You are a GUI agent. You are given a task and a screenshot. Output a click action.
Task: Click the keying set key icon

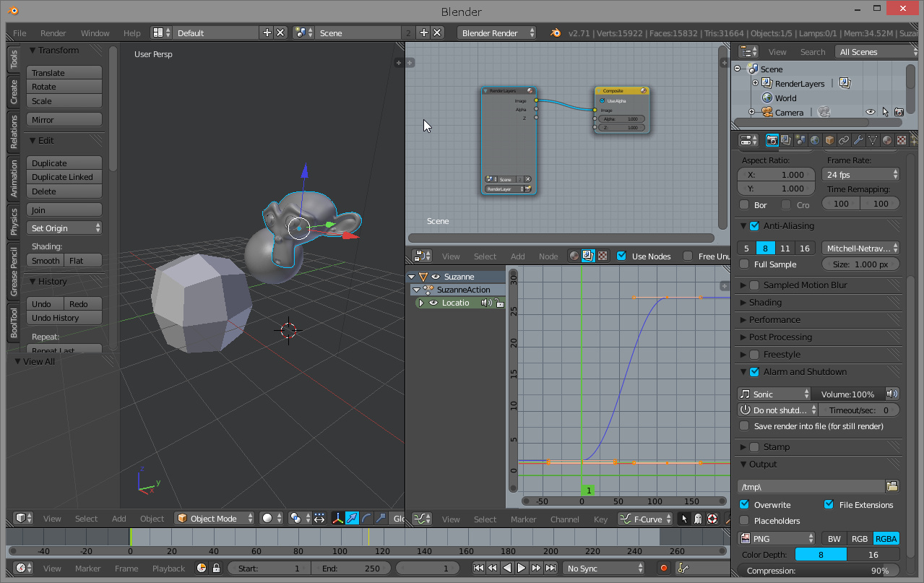click(683, 569)
